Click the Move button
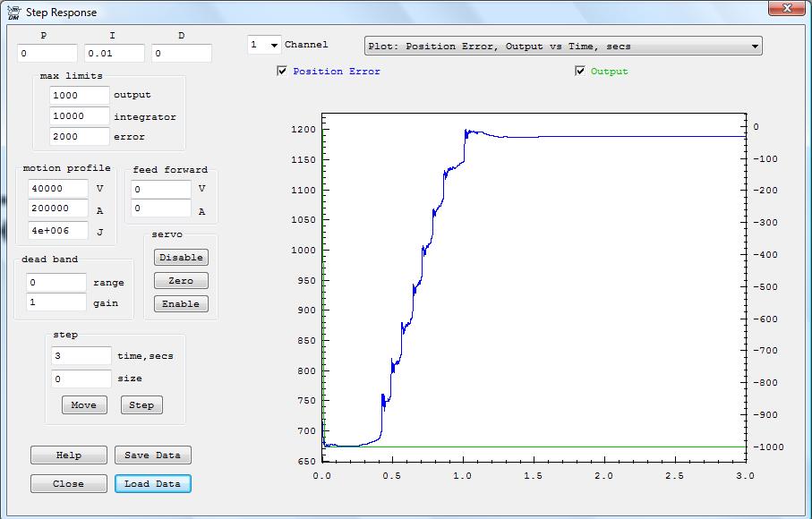The width and height of the screenshot is (812, 519). click(83, 405)
